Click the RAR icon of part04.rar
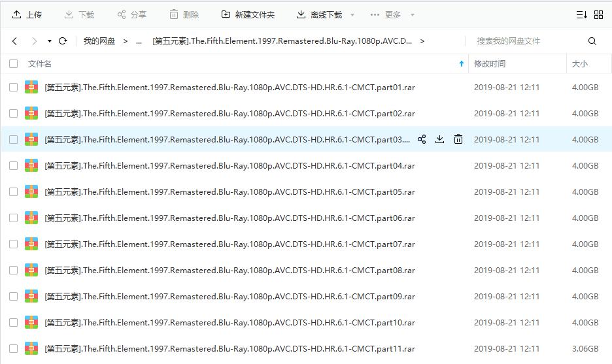Viewport: 612px width, 364px height. (31, 165)
